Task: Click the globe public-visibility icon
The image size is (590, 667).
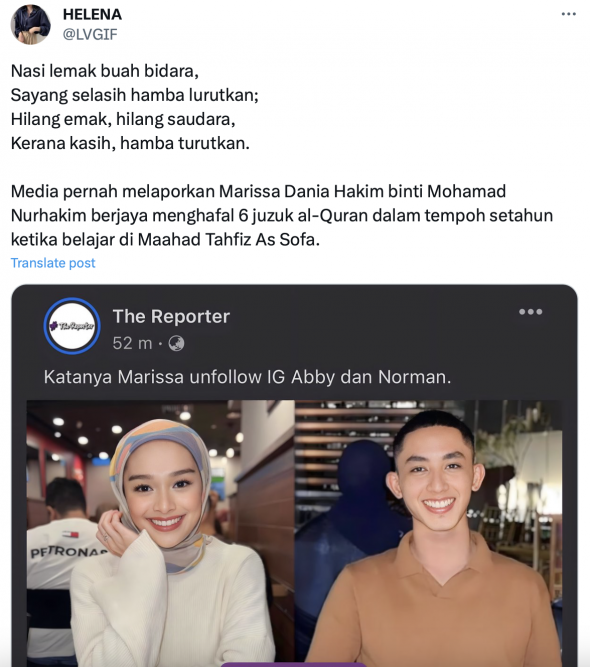Action: click(177, 343)
